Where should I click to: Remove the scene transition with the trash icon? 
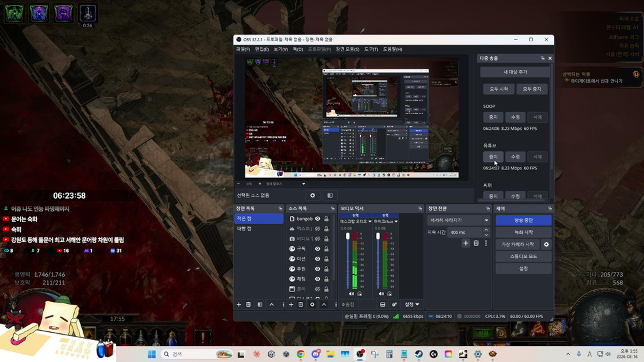pos(476,243)
